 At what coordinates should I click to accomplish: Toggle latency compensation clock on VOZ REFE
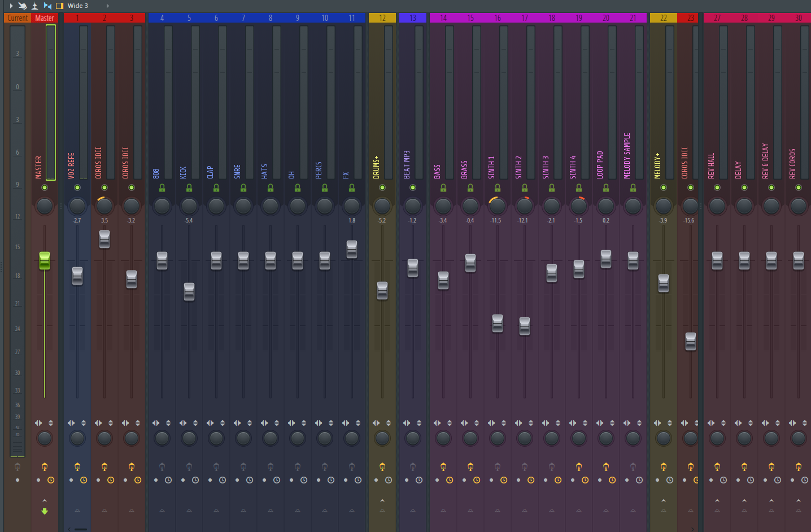pyautogui.click(x=84, y=480)
